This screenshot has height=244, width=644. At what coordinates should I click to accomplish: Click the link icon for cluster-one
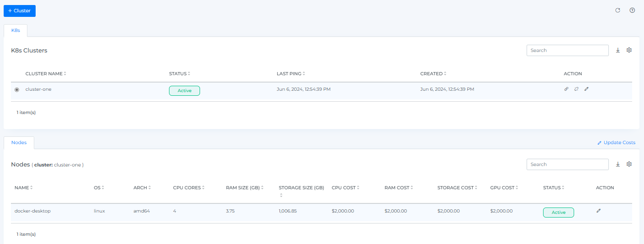pos(566,89)
